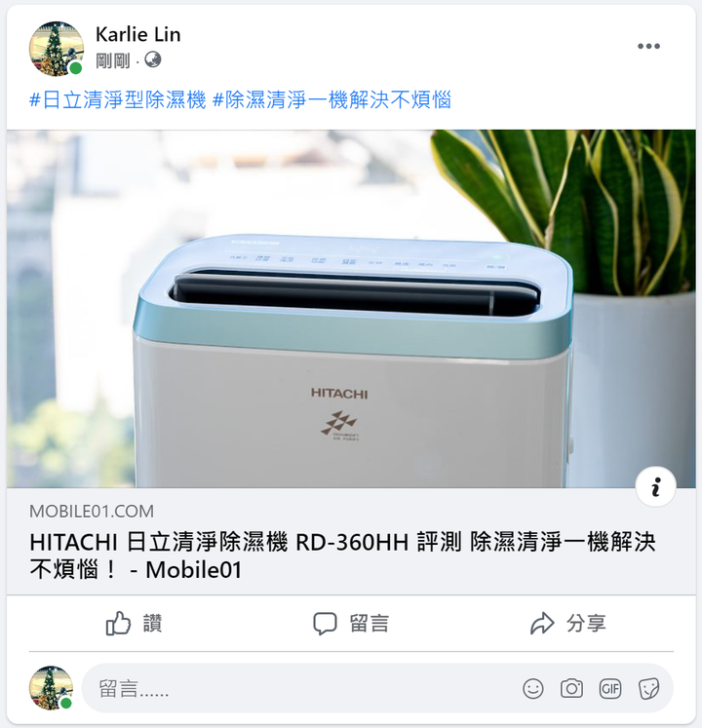Like the post with the 讚 button
Viewport: 702px width, 728px height.
[135, 623]
